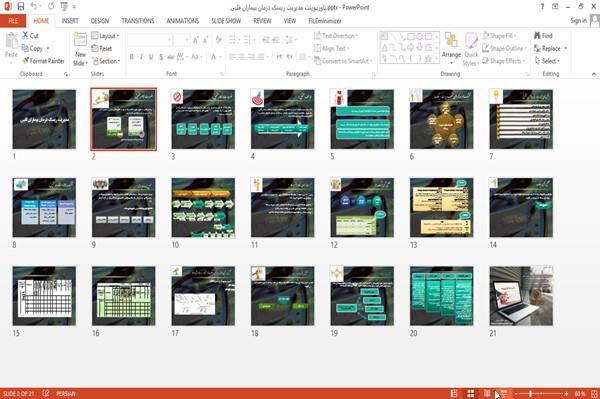This screenshot has height=399, width=600.
Task: Switch to Normal view in status bar
Action: tap(454, 393)
